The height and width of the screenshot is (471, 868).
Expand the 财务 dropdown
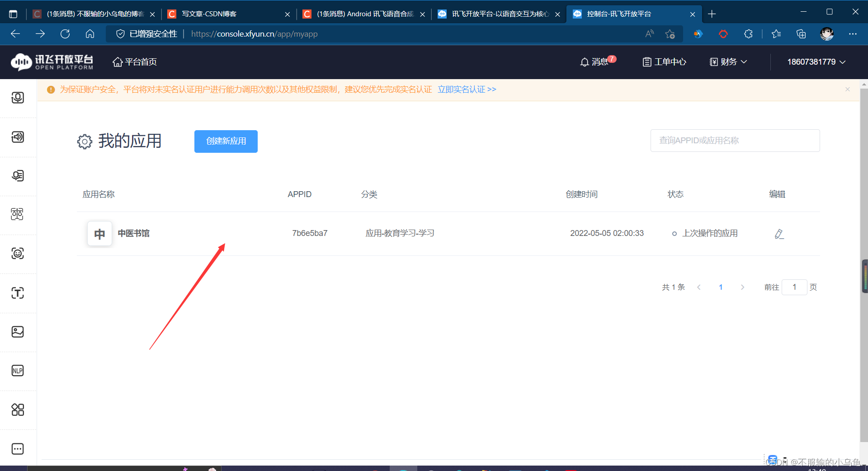click(728, 62)
